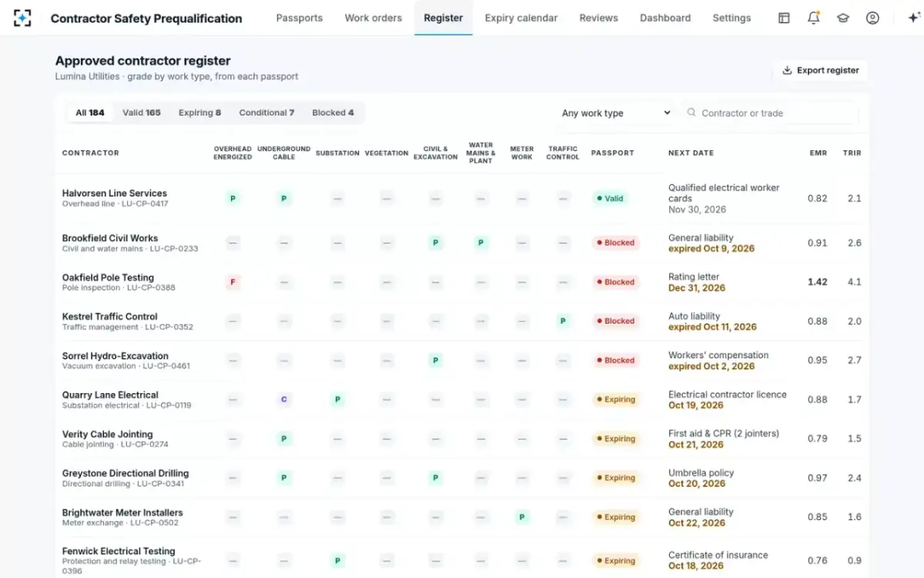Click Quarry Lane's C grade badge

click(x=284, y=399)
